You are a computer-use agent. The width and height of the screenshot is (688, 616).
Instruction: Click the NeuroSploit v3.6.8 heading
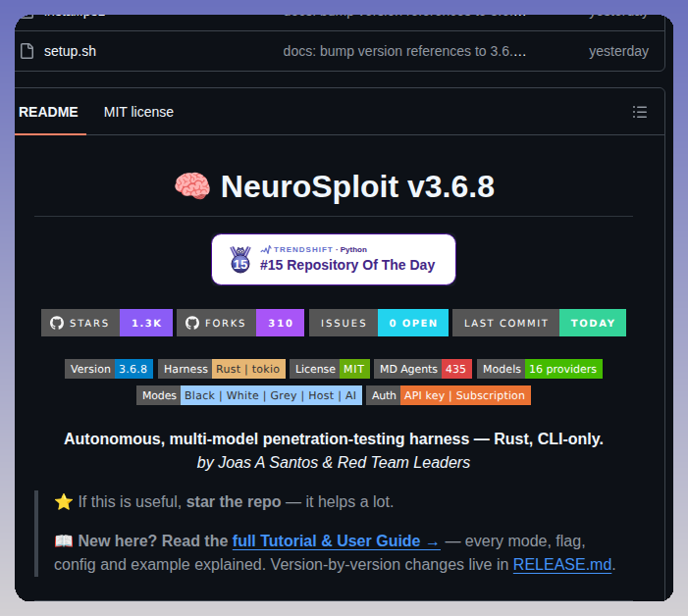click(357, 186)
